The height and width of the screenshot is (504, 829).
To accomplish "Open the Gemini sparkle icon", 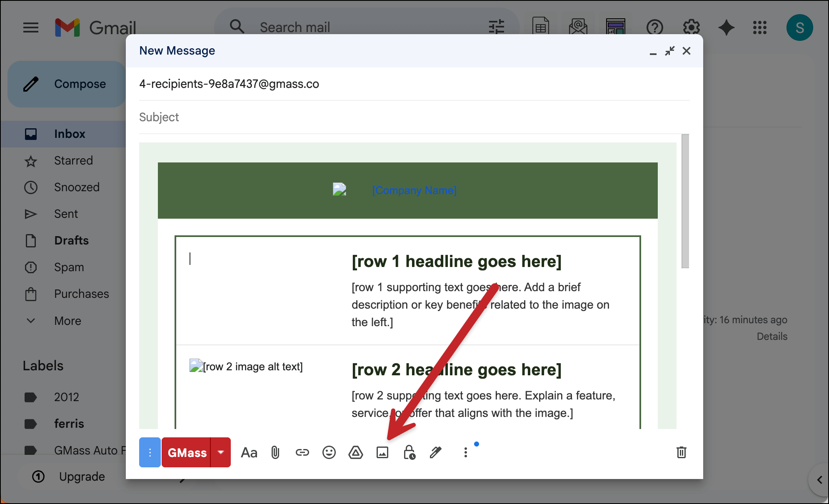I will click(726, 27).
